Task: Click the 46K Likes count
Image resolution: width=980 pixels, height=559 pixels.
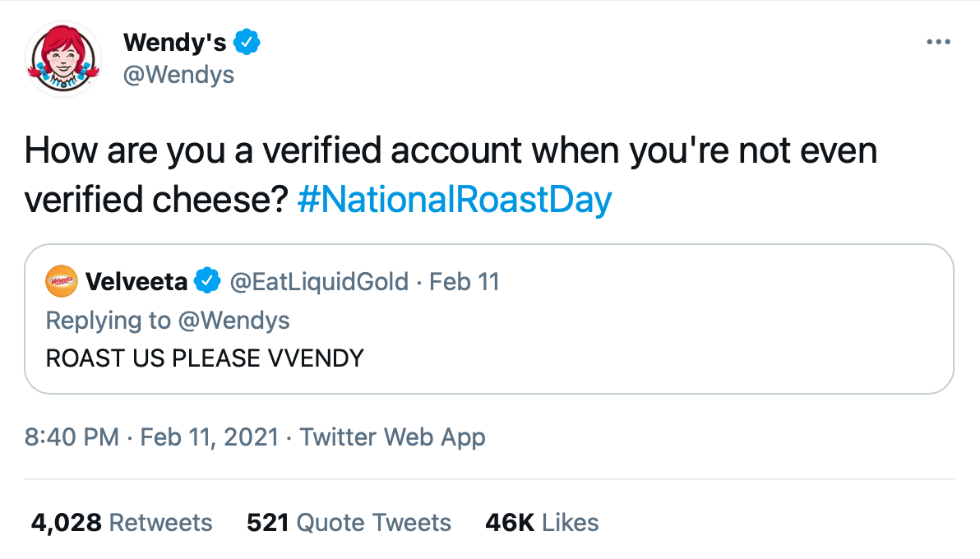Action: (540, 522)
